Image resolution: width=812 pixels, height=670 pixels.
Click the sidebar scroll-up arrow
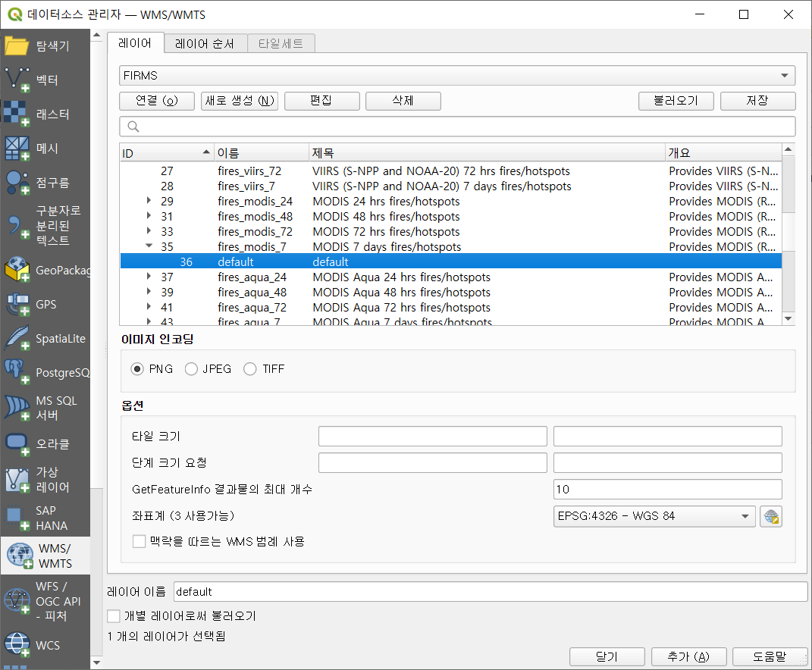pyautogui.click(x=96, y=35)
